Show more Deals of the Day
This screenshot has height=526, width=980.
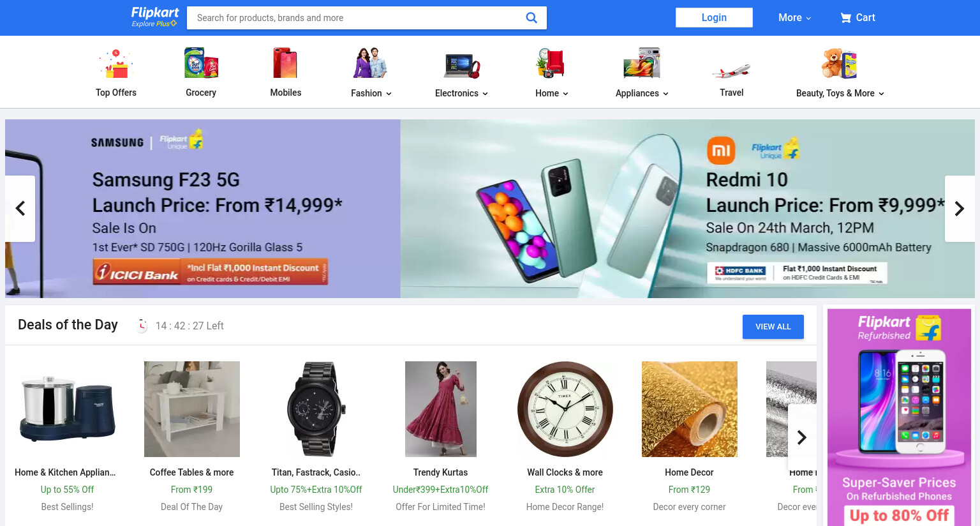[802, 437]
